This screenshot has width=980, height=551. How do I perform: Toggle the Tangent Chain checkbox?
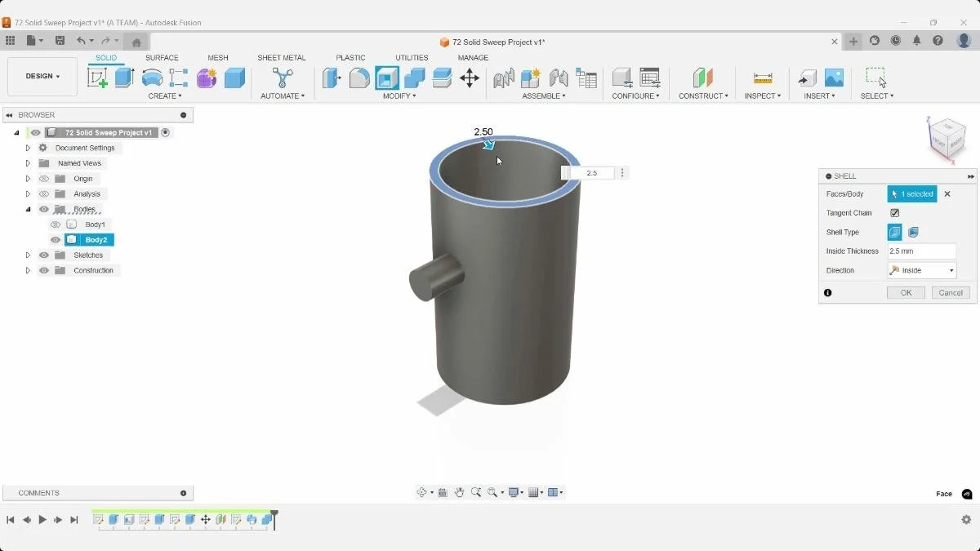pos(895,213)
